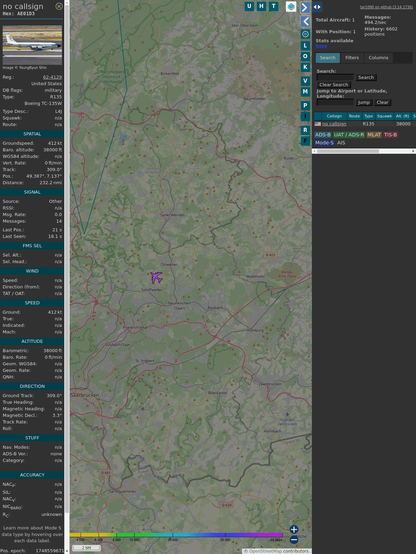Switch to the Filters tab
The image size is (416, 554).
coord(352,58)
